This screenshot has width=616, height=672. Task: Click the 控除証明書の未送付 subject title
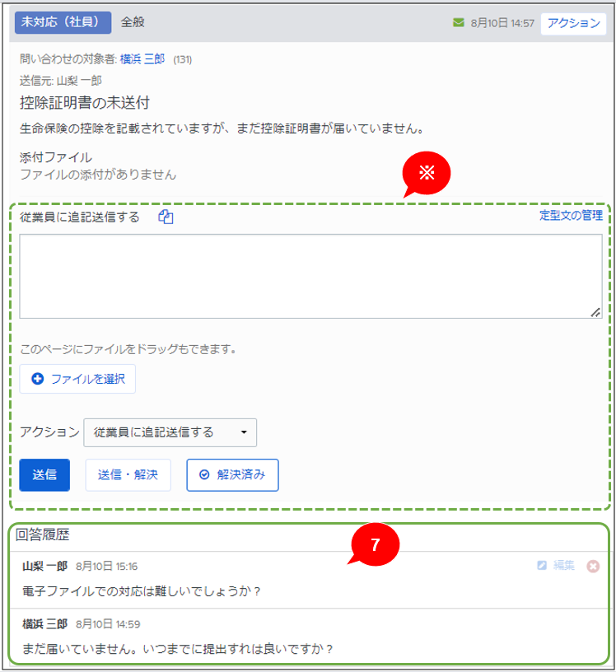[85, 103]
